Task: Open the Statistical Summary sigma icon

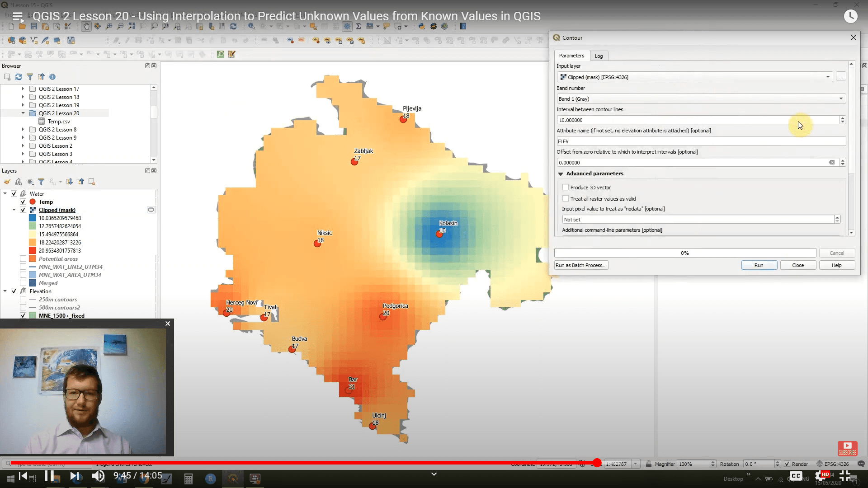Action: point(359,26)
